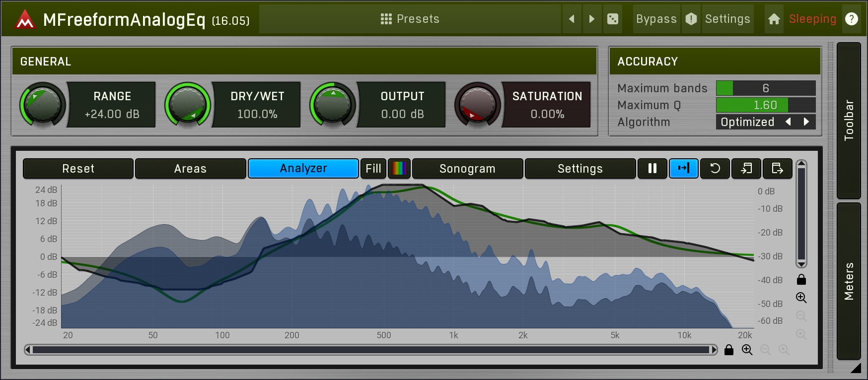Toggle the blue arrow-to-bar icon
This screenshot has height=380, width=868.
[x=684, y=169]
